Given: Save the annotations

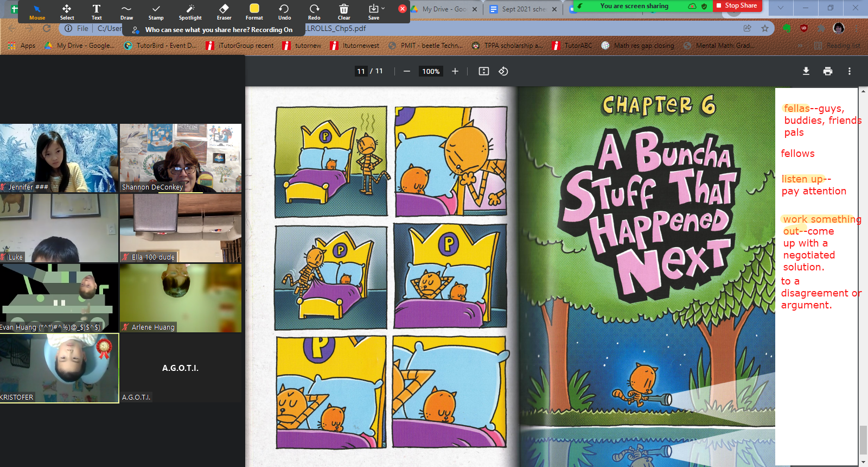Looking at the screenshot, I should [x=373, y=12].
